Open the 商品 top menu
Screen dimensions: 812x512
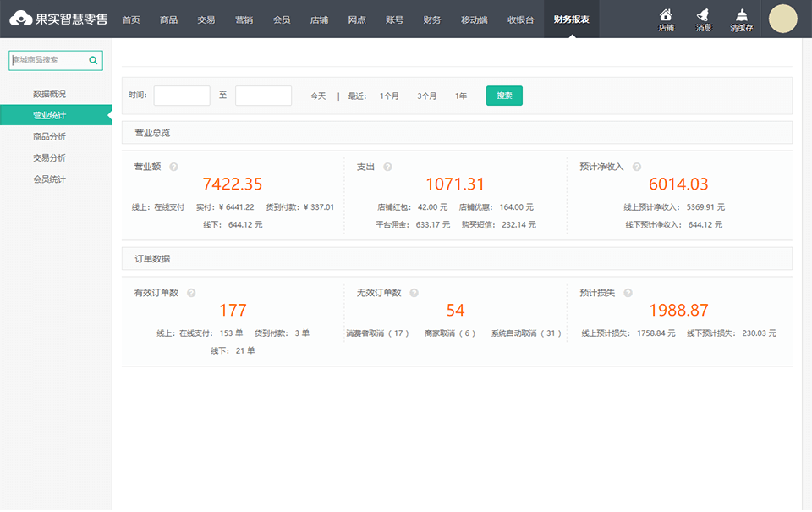[168, 19]
